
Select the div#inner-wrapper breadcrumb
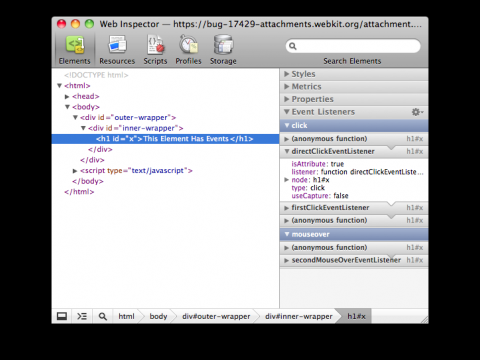pos(299,316)
